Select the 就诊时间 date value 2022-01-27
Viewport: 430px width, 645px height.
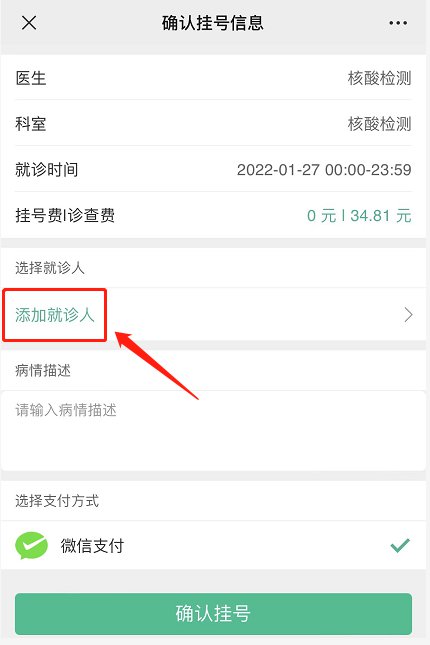tap(278, 169)
